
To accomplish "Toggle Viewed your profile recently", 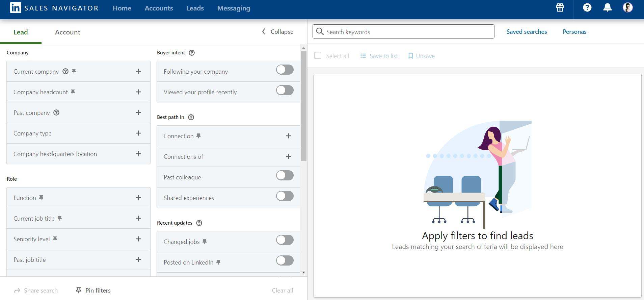I will click(x=285, y=90).
